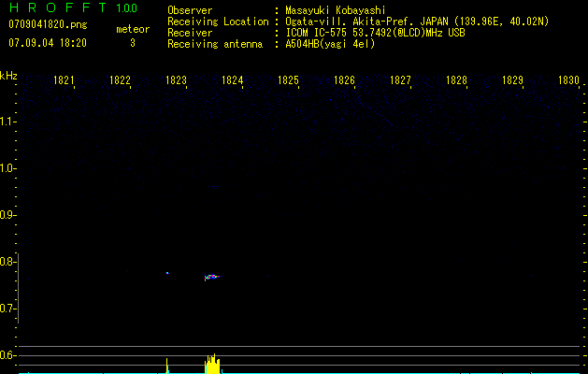The width and height of the screenshot is (588, 374).
Task: Click the 0.6 frequency axis label
Action: pos(7,355)
